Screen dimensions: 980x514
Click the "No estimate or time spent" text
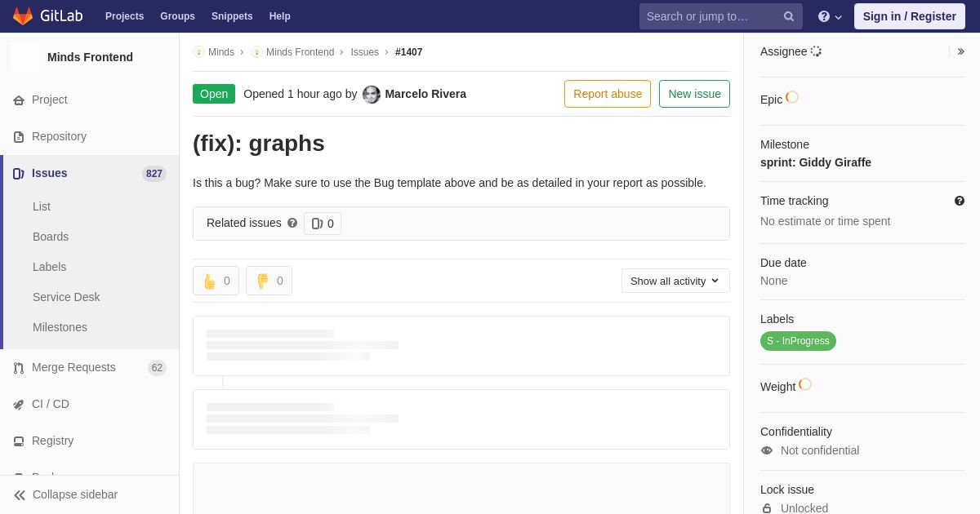point(825,221)
